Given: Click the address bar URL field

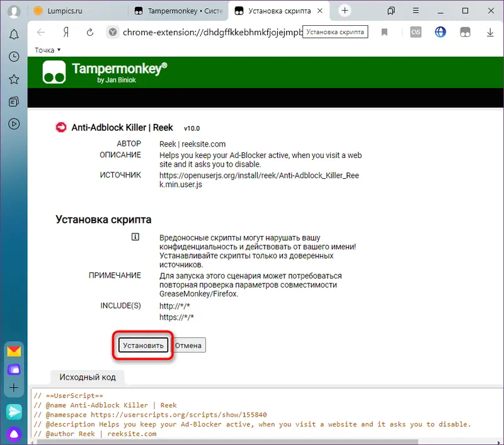Looking at the screenshot, I should (x=212, y=32).
